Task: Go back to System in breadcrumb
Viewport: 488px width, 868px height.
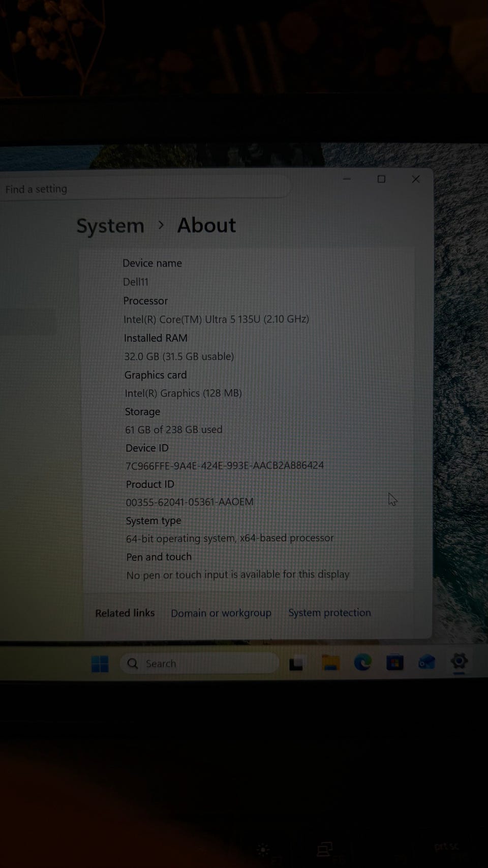Action: point(110,226)
